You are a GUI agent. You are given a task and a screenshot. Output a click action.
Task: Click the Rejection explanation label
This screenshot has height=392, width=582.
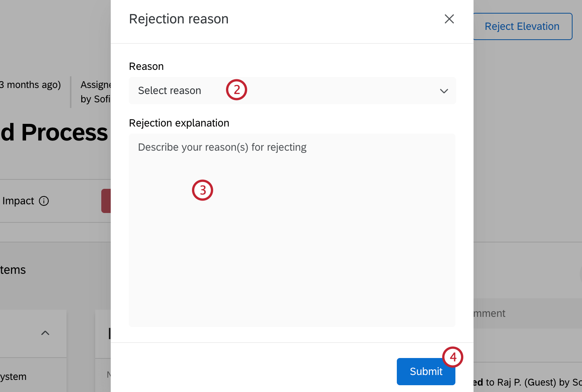coord(179,123)
